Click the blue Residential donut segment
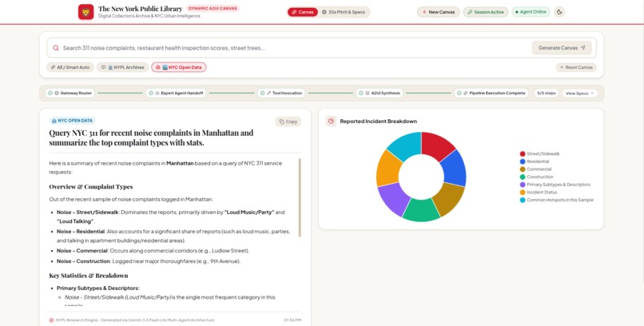Image resolution: width=644 pixels, height=326 pixels. [455, 169]
